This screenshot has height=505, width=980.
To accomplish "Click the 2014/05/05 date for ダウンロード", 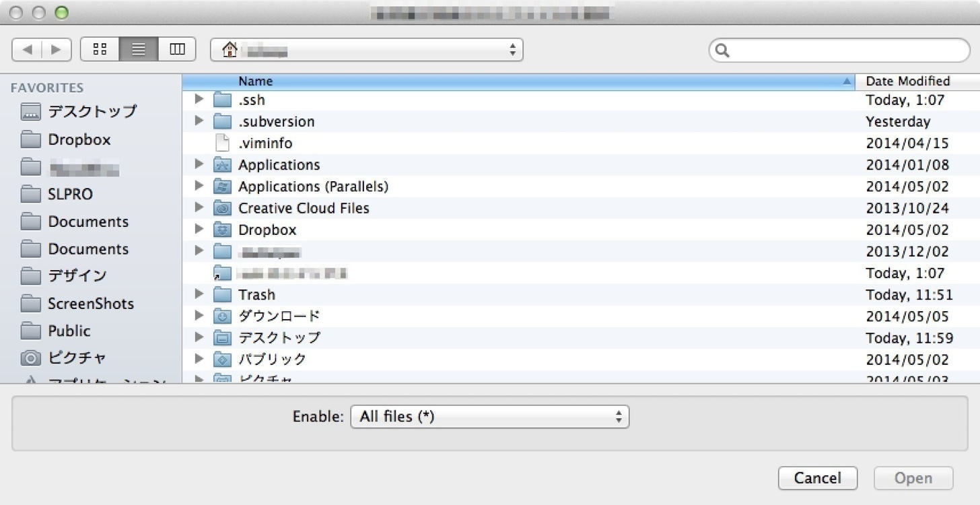I will click(x=907, y=316).
